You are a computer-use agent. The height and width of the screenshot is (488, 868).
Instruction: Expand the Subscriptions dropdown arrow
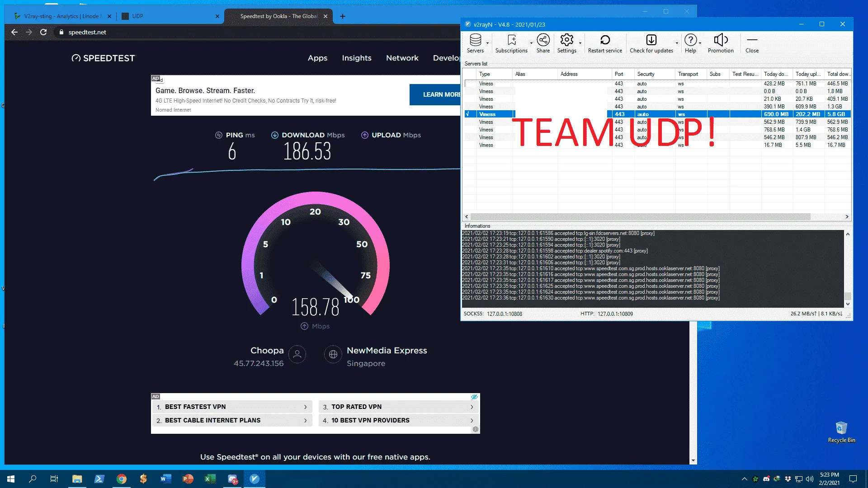point(531,43)
